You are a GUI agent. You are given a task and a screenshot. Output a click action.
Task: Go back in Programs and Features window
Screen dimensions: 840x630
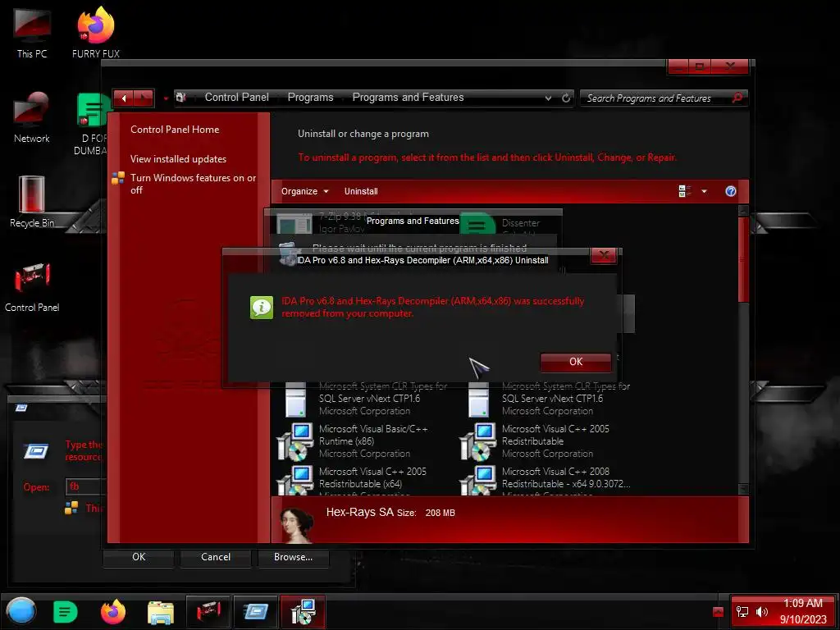(x=124, y=98)
